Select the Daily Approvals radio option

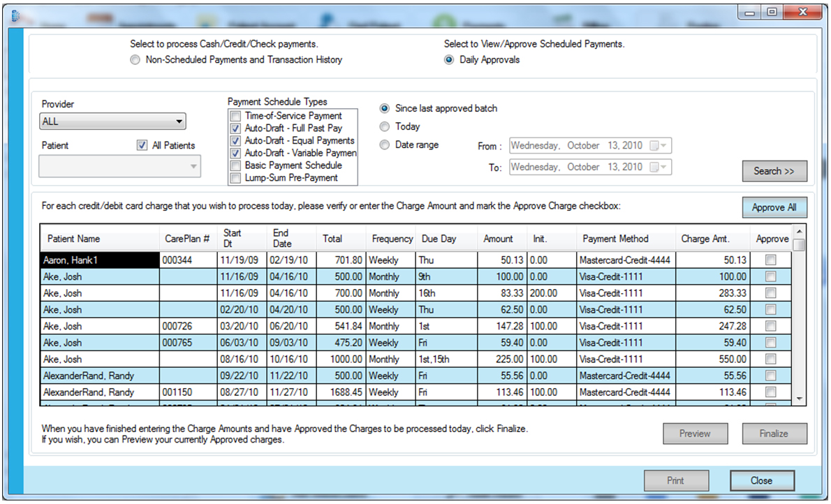(449, 60)
